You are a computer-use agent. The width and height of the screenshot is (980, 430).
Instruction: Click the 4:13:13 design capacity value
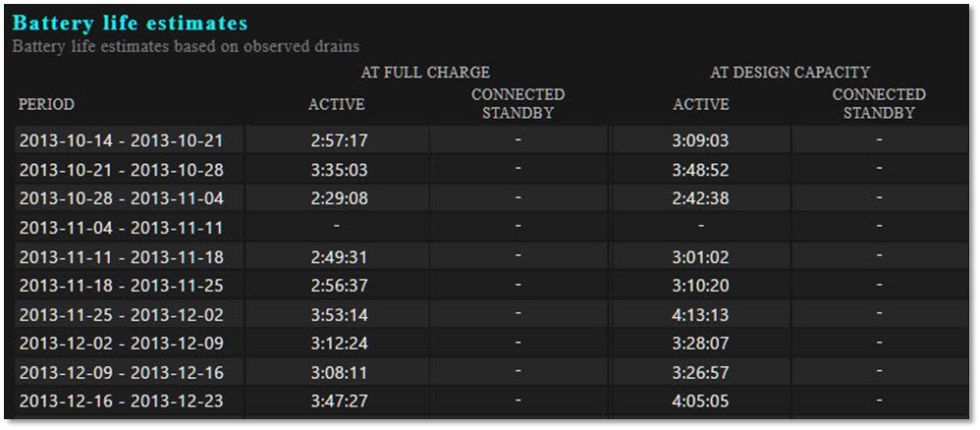click(x=700, y=315)
